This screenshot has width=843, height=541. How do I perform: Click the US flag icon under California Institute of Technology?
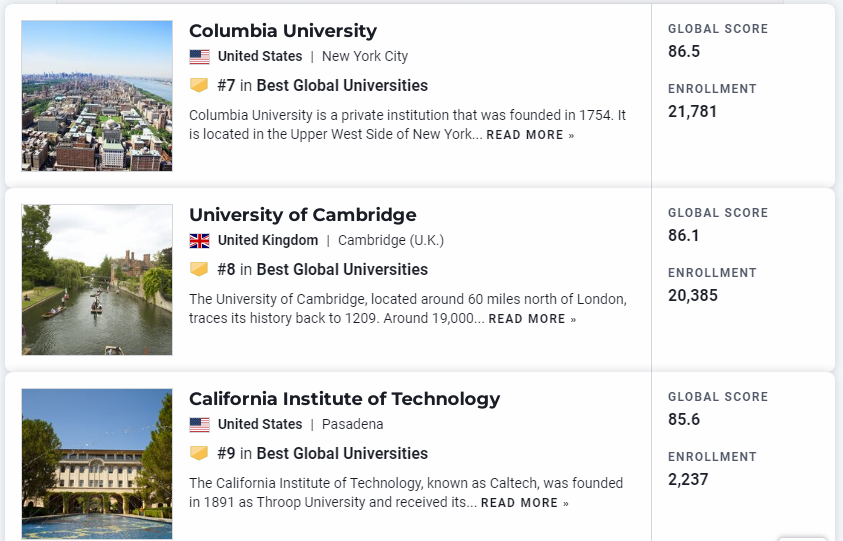coord(199,424)
